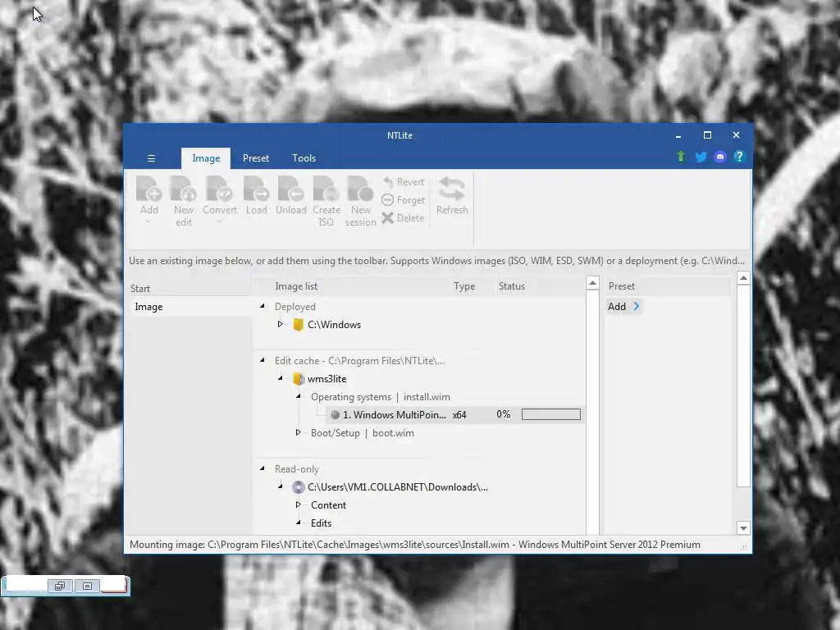
Task: Click the Type column header
Action: 464,286
